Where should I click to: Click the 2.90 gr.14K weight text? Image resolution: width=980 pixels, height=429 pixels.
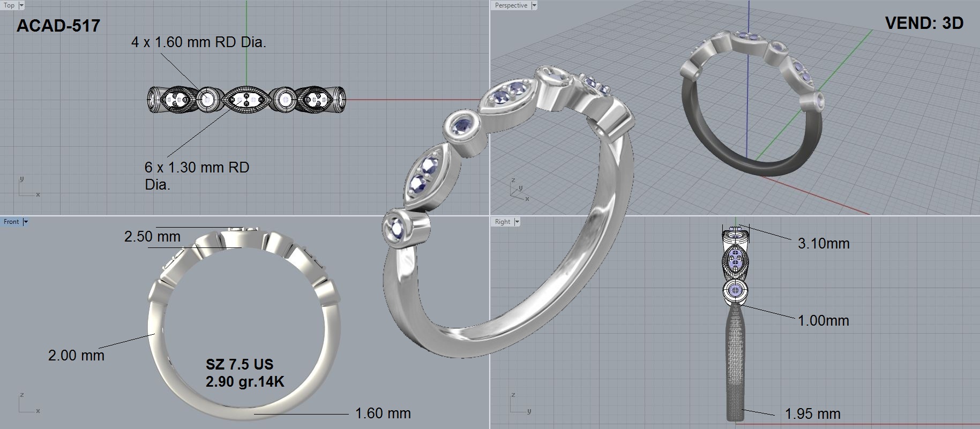tap(245, 381)
